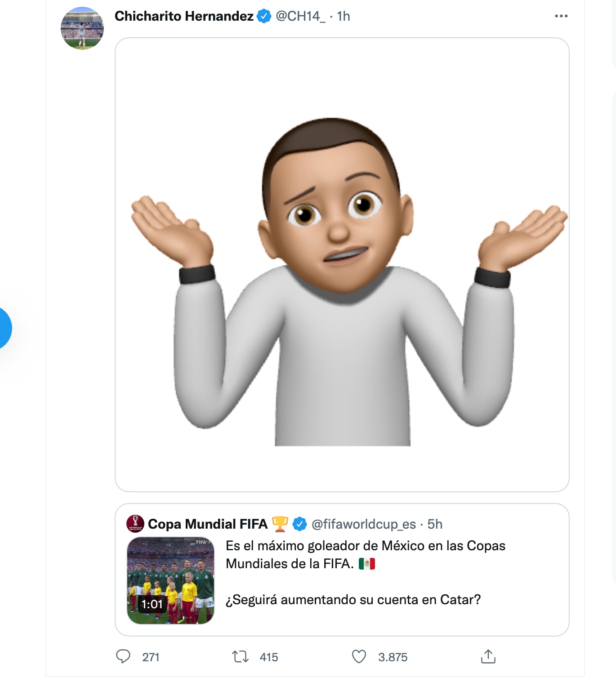This screenshot has width=616, height=677.
Task: Click the verified checkmark beside Copa Mundial FIFA
Action: (x=299, y=524)
